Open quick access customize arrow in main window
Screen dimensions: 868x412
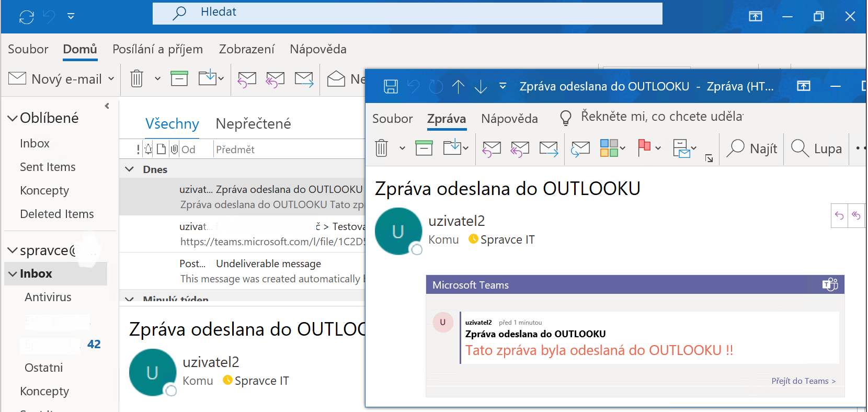point(71,17)
